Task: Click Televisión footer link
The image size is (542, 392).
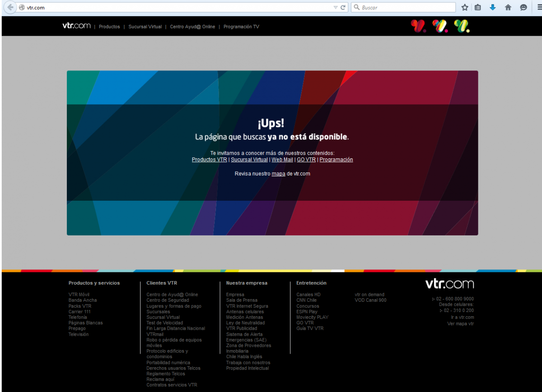Action: (79, 334)
